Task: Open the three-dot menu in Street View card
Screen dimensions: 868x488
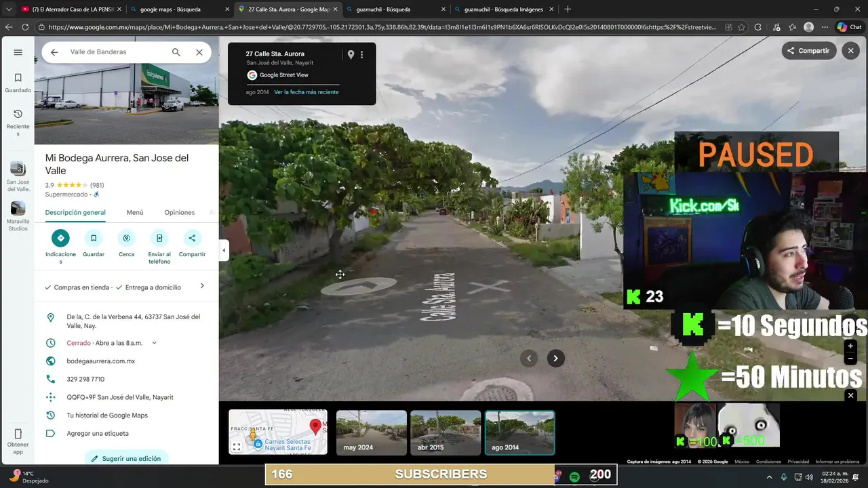Action: [362, 55]
